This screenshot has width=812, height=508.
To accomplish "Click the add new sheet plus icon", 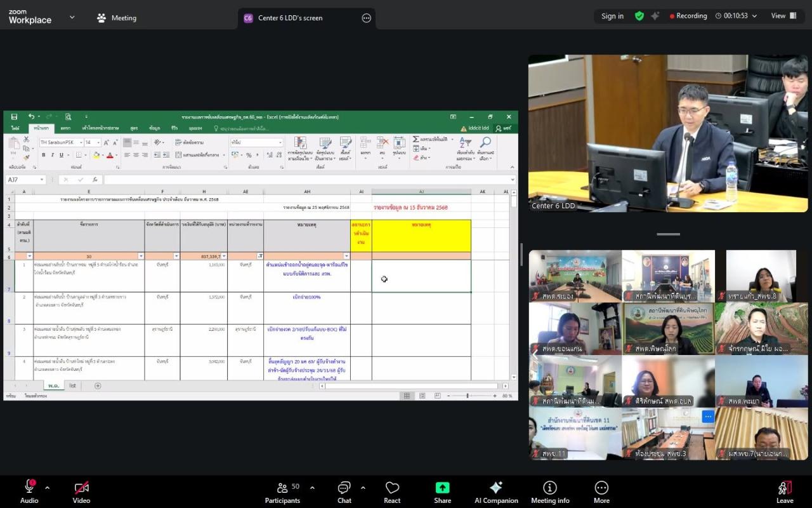I will point(98,385).
